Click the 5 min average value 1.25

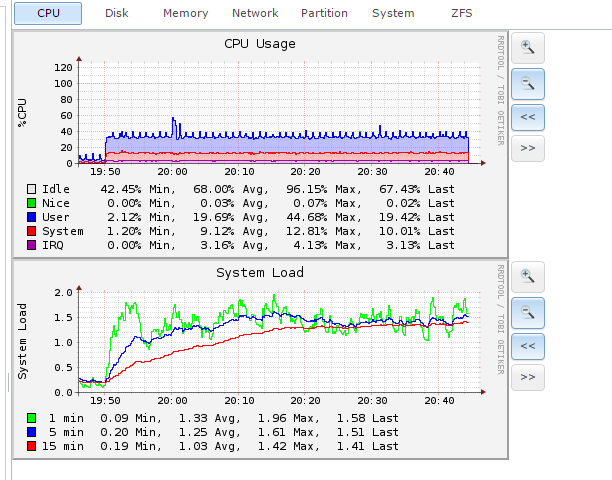[193, 432]
